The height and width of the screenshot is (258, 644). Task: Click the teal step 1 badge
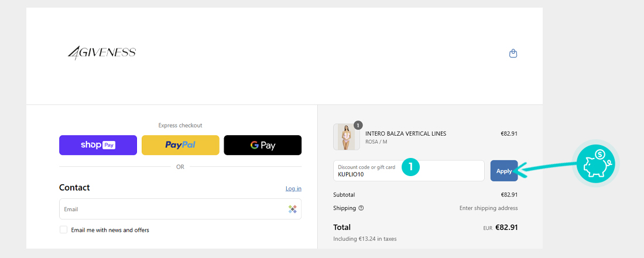[x=410, y=167]
